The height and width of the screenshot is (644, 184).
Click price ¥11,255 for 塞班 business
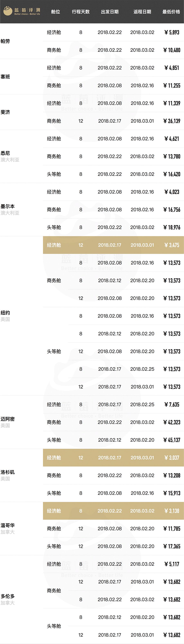[172, 85]
